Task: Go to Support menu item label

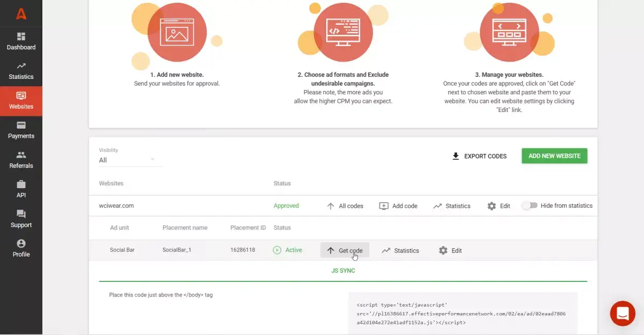Action: (21, 225)
